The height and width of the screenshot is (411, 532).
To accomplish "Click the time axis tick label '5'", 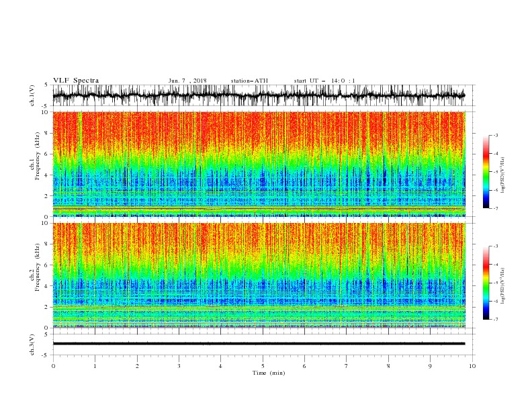I will pos(263,366).
